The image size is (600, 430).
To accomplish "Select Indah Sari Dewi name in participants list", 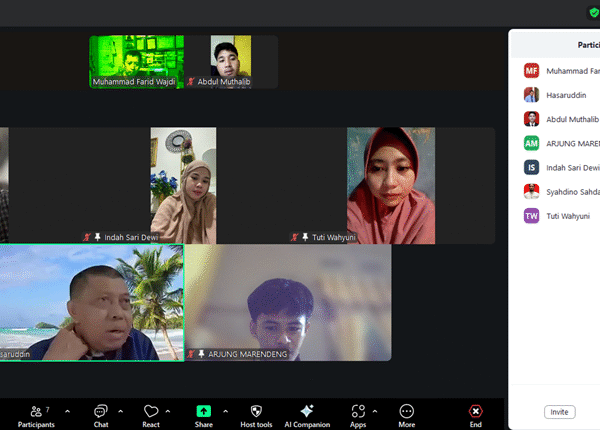I will 573,168.
